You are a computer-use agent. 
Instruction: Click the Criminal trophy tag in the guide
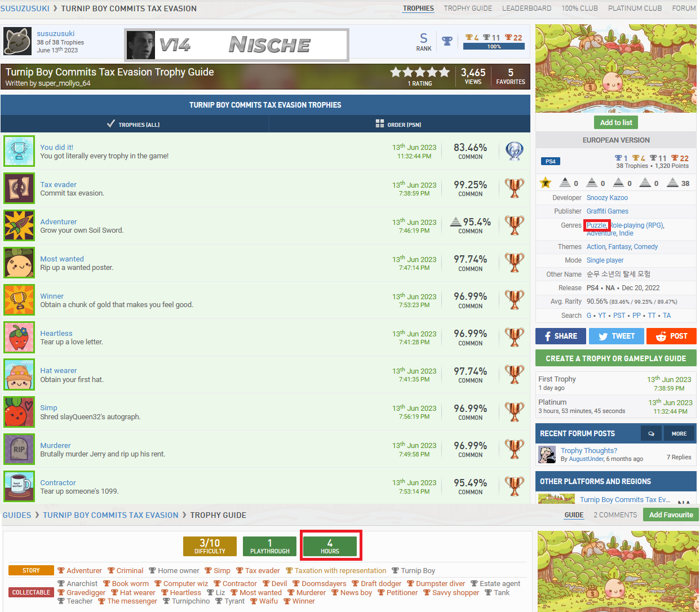[x=126, y=571]
